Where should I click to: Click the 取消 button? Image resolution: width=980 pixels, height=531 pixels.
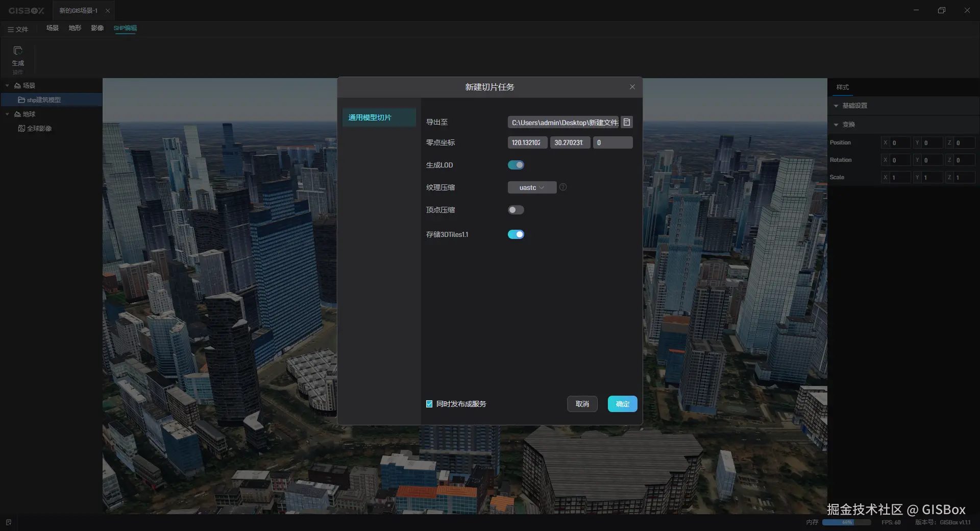(582, 404)
